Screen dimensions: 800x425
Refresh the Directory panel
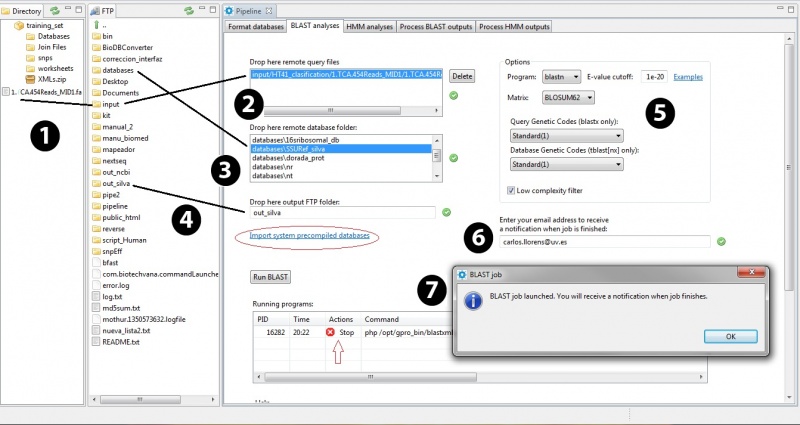point(55,10)
